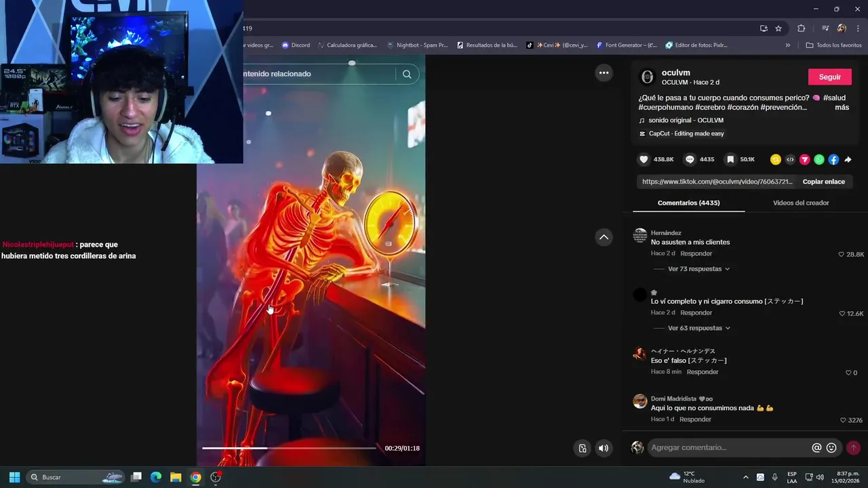Click the taskbar Buscar search box
Image resolution: width=868 pixels, height=488 pixels.
click(x=75, y=477)
